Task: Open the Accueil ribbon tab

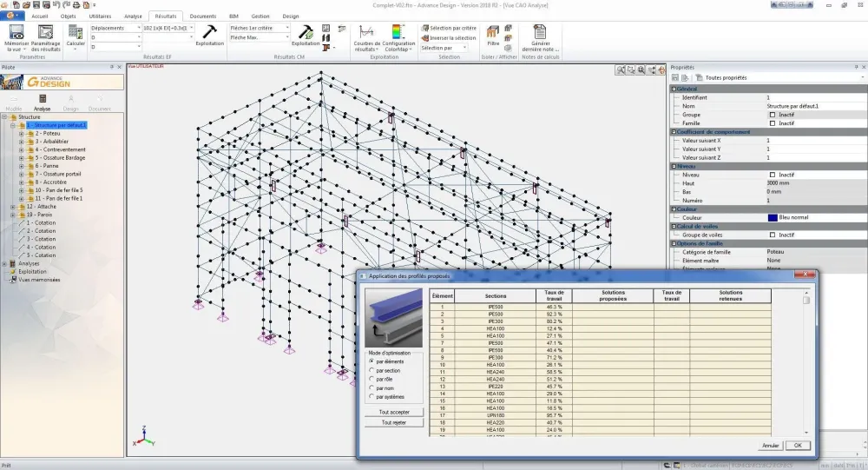Action: 40,17
